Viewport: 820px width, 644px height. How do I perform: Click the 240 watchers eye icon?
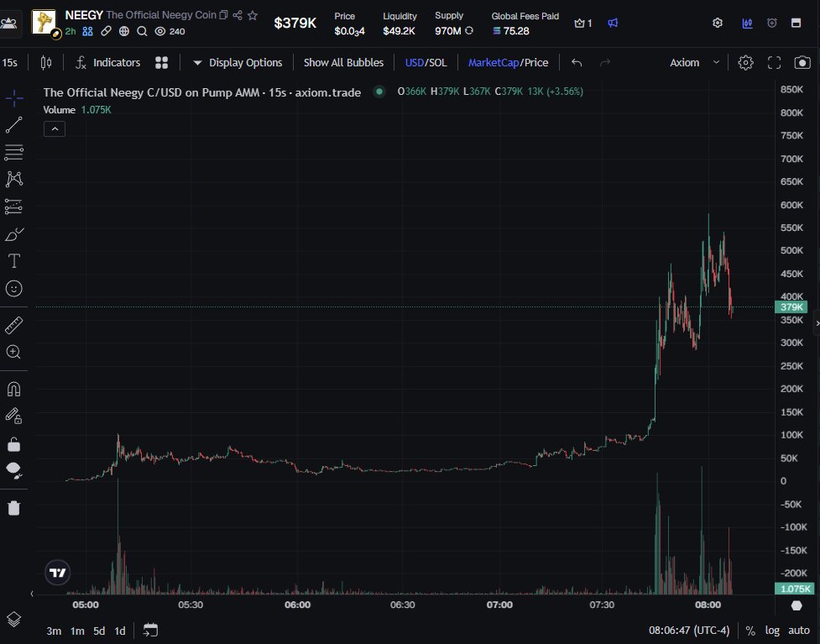(x=160, y=31)
